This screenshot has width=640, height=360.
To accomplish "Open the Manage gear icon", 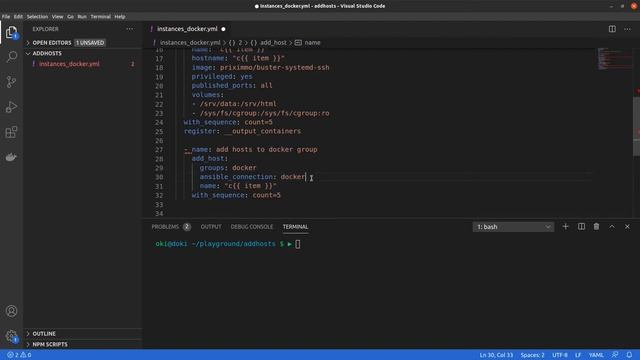I will 11,336.
